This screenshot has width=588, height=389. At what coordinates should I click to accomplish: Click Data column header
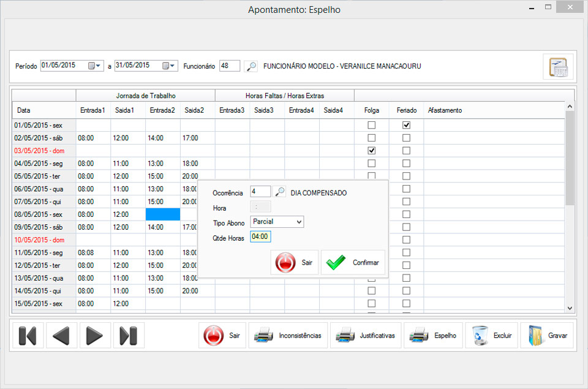[44, 110]
